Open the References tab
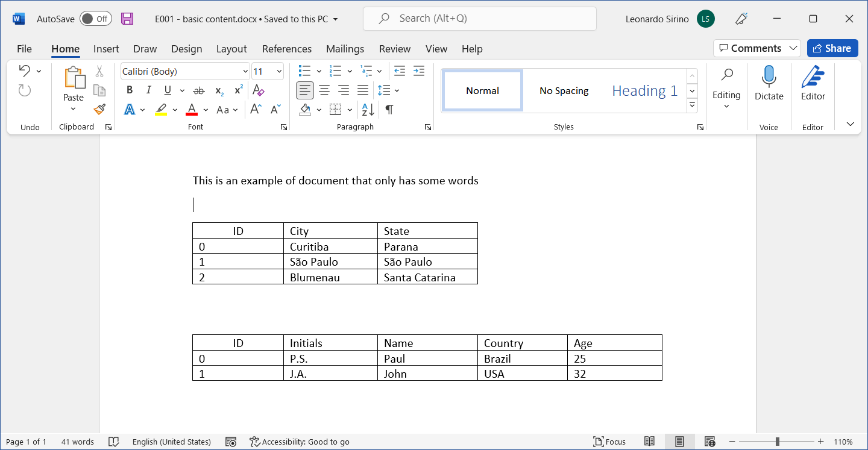Image resolution: width=868 pixels, height=450 pixels. click(x=287, y=49)
